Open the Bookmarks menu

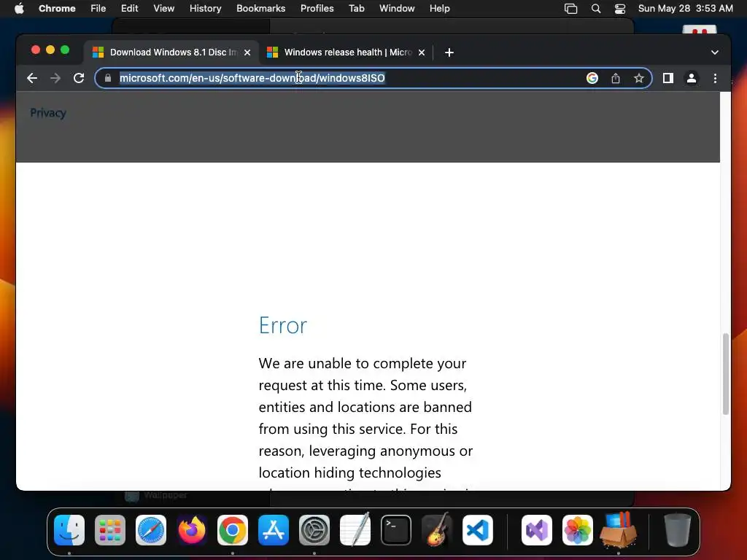(x=261, y=9)
